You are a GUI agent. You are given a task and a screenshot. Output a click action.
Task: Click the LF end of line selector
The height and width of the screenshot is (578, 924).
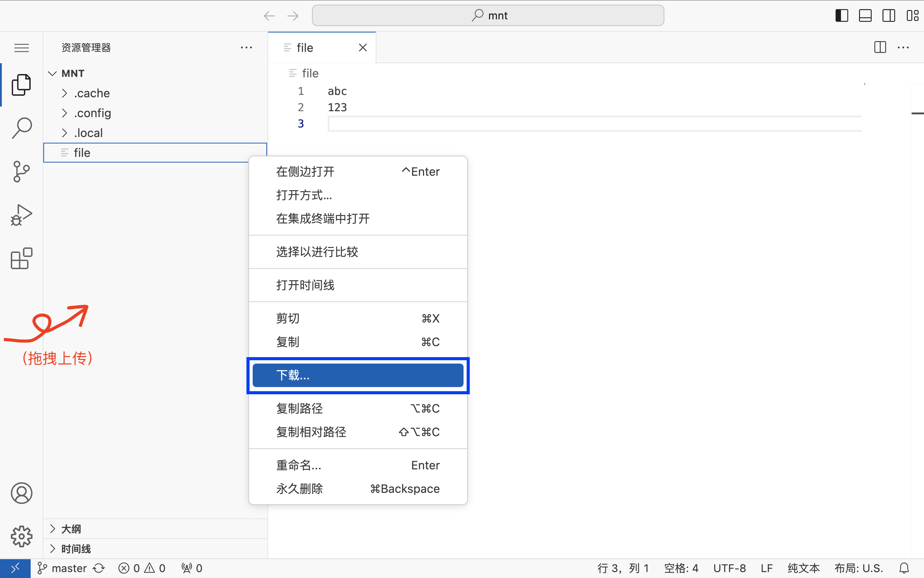767,568
